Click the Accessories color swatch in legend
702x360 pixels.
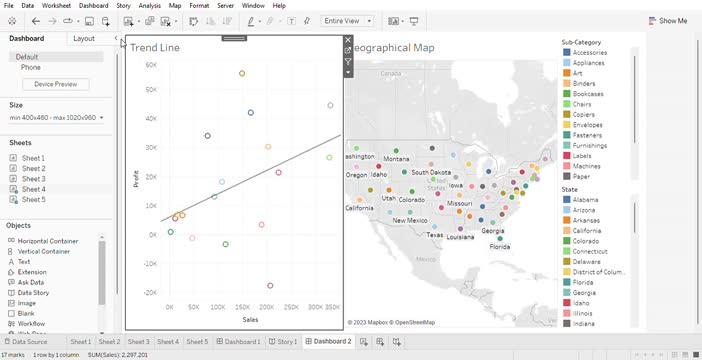(567, 52)
